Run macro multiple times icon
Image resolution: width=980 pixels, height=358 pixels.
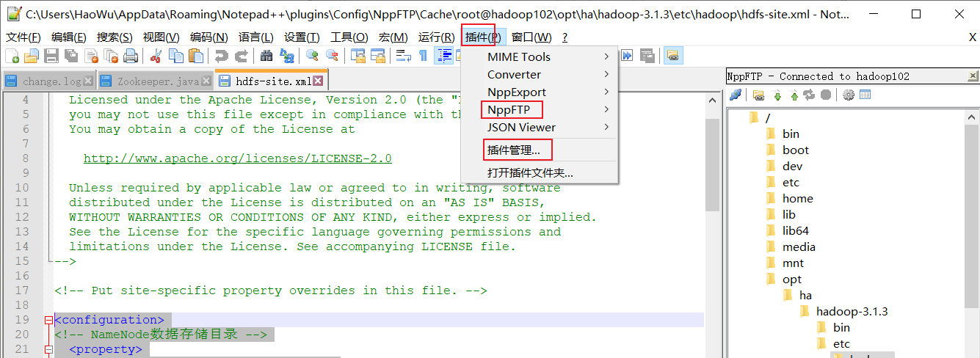click(x=628, y=55)
